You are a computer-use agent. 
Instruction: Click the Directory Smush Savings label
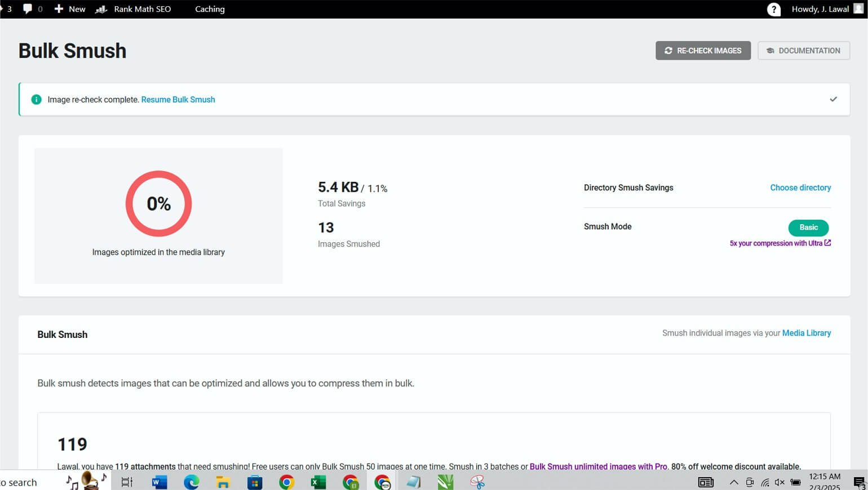[628, 188]
